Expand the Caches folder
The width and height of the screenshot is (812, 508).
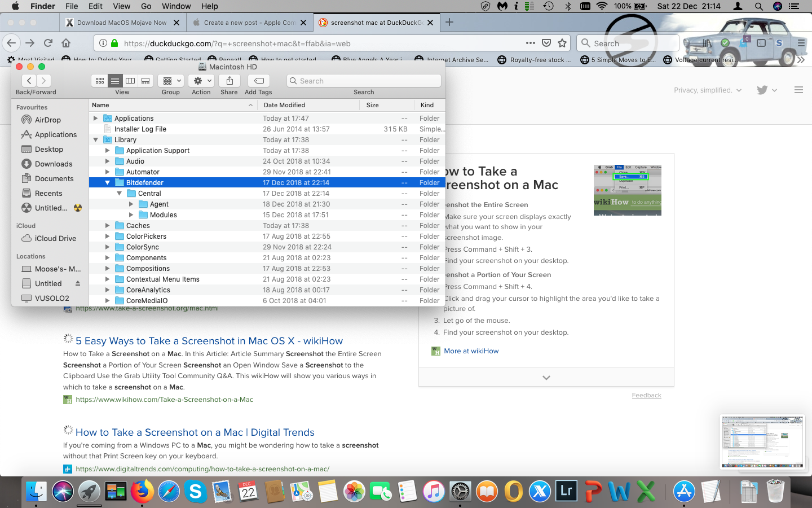point(107,225)
